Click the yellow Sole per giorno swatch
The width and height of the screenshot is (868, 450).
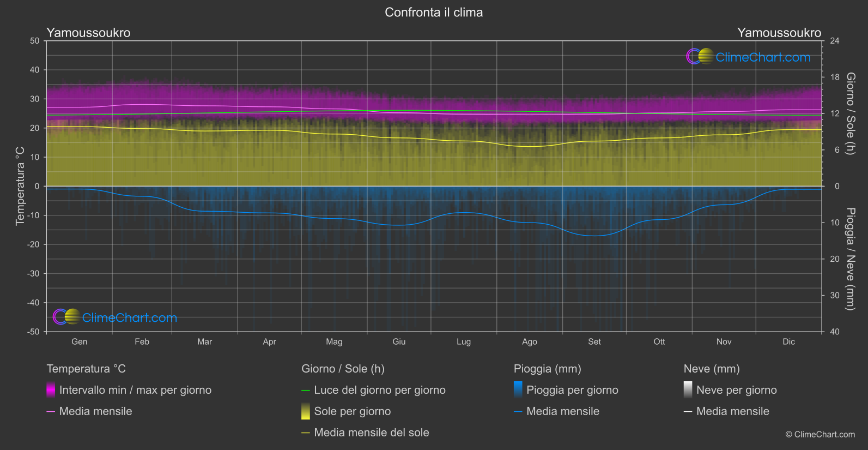[306, 411]
